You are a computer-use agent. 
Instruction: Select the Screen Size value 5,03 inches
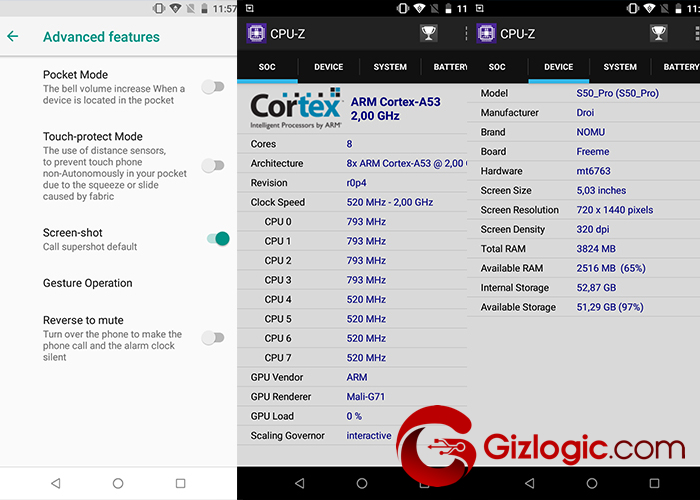tap(601, 191)
